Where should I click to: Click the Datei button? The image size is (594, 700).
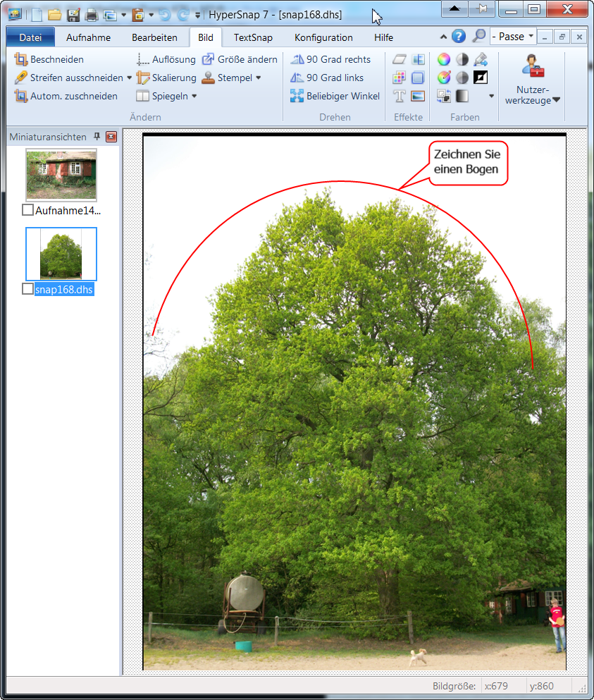(x=30, y=37)
